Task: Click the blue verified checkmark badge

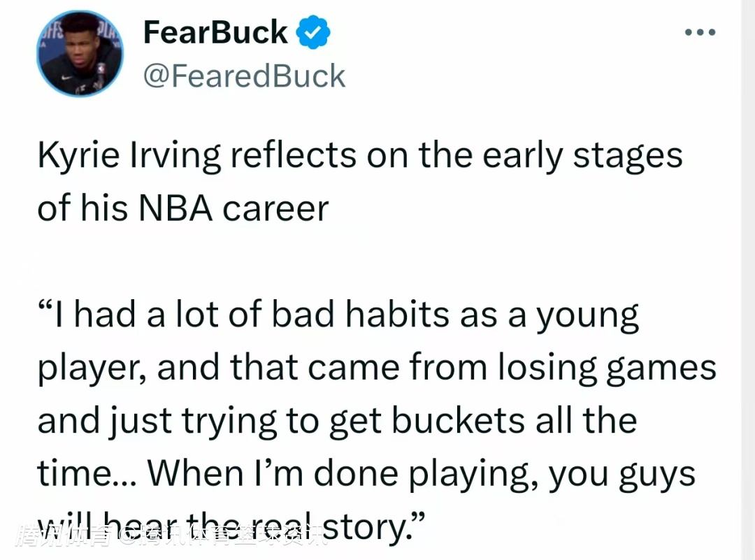Action: click(314, 33)
